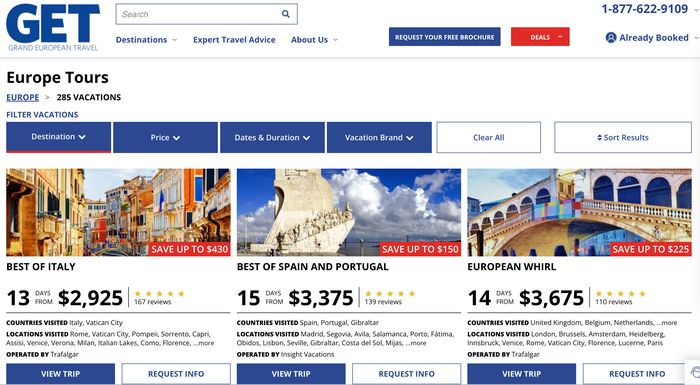Open the red Deals dropdown
This screenshot has height=385, width=700.
pyautogui.click(x=540, y=37)
